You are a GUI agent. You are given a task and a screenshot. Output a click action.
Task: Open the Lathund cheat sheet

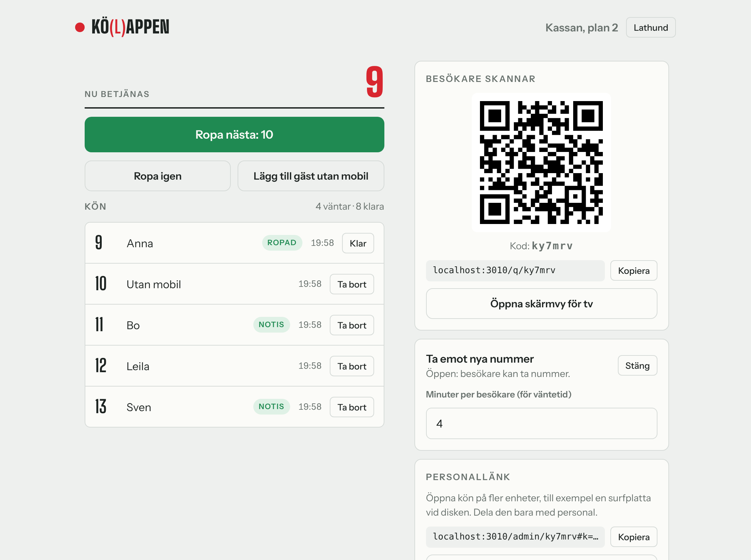pos(651,28)
